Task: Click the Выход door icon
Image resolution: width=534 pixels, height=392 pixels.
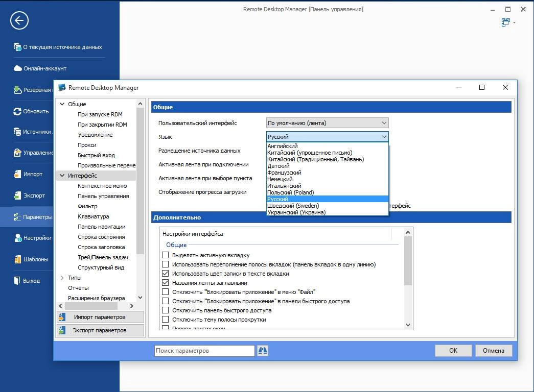Action: pos(17,280)
